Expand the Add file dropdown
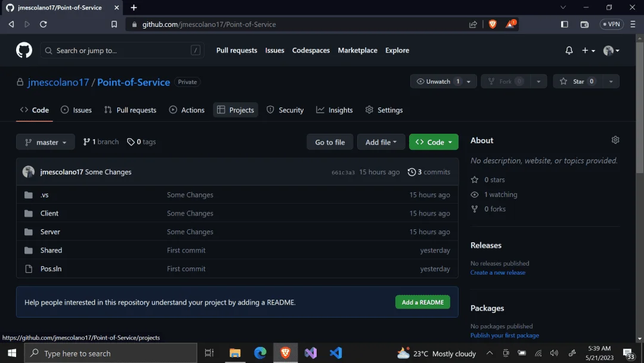 (380, 142)
